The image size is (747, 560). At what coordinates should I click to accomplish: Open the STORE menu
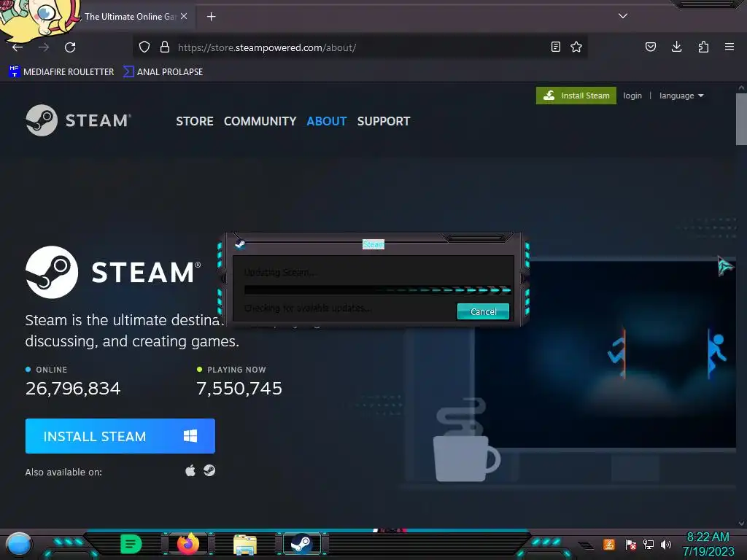(x=194, y=121)
